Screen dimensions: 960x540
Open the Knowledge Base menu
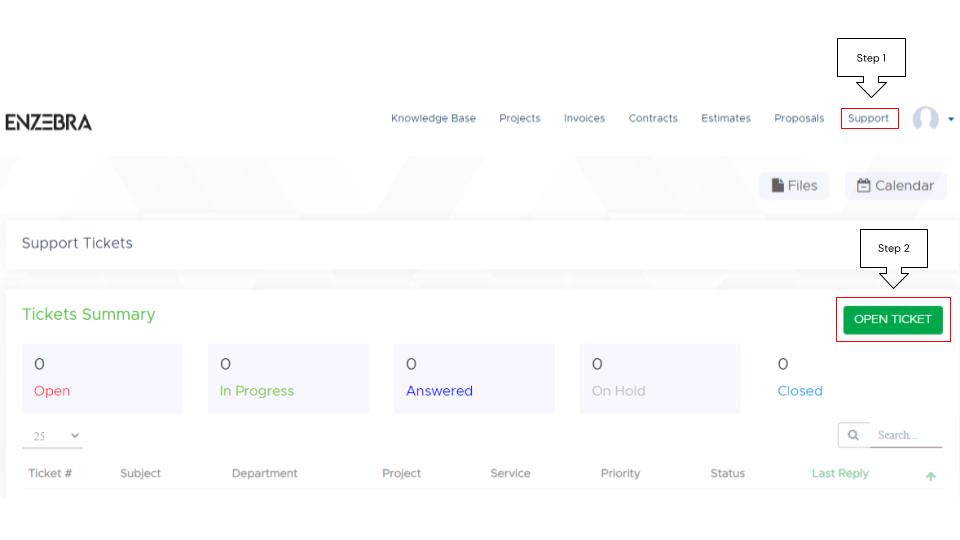pyautogui.click(x=433, y=118)
